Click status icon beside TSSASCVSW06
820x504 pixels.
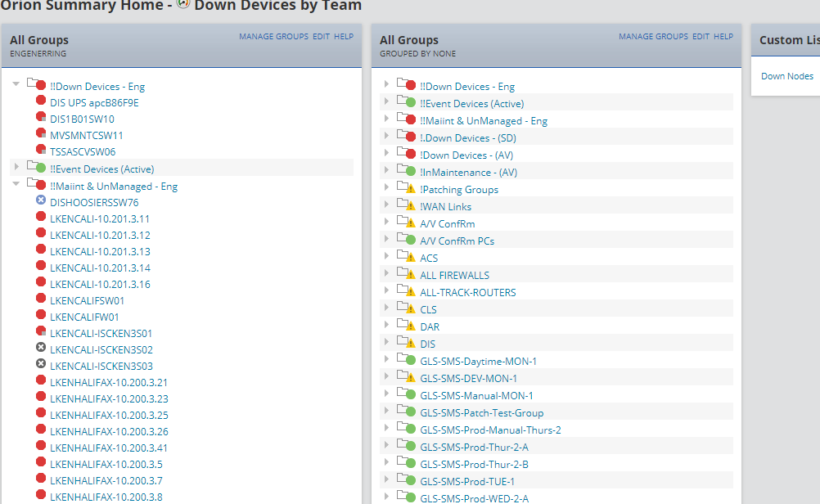coord(41,149)
